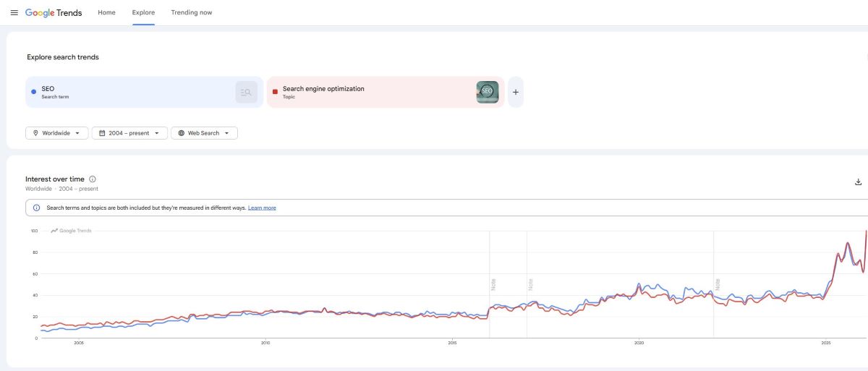Click the 2020 x-axis label
868x371 pixels.
(639, 344)
